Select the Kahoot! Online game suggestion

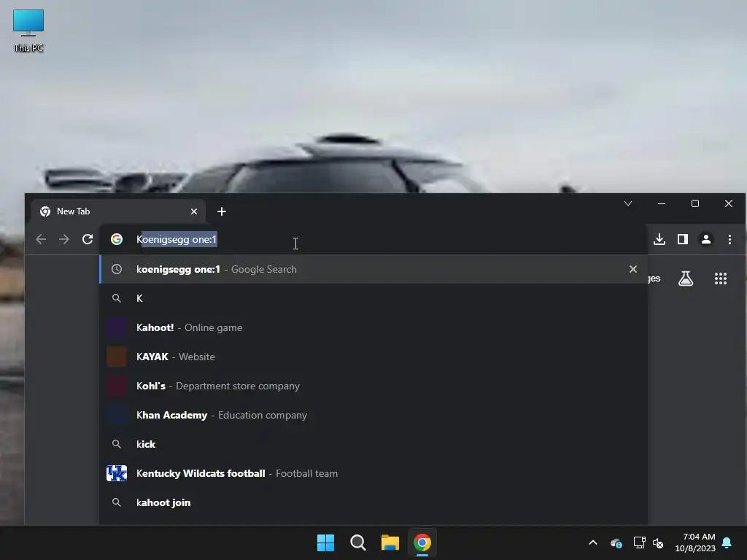[373, 327]
